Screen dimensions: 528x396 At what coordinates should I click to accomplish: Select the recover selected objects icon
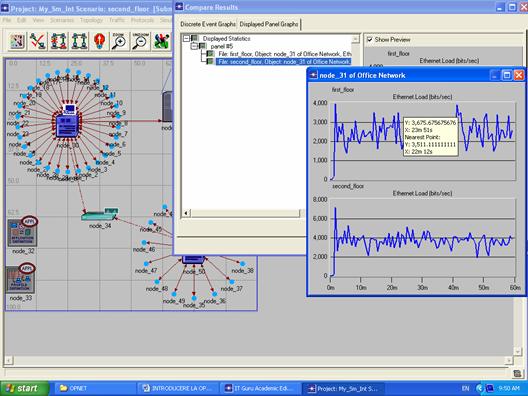pyautogui.click(x=79, y=41)
